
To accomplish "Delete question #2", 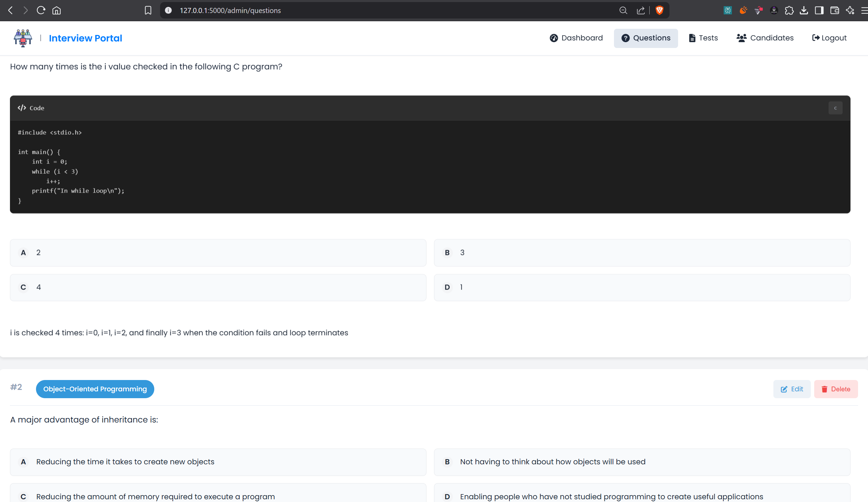I will 836,389.
